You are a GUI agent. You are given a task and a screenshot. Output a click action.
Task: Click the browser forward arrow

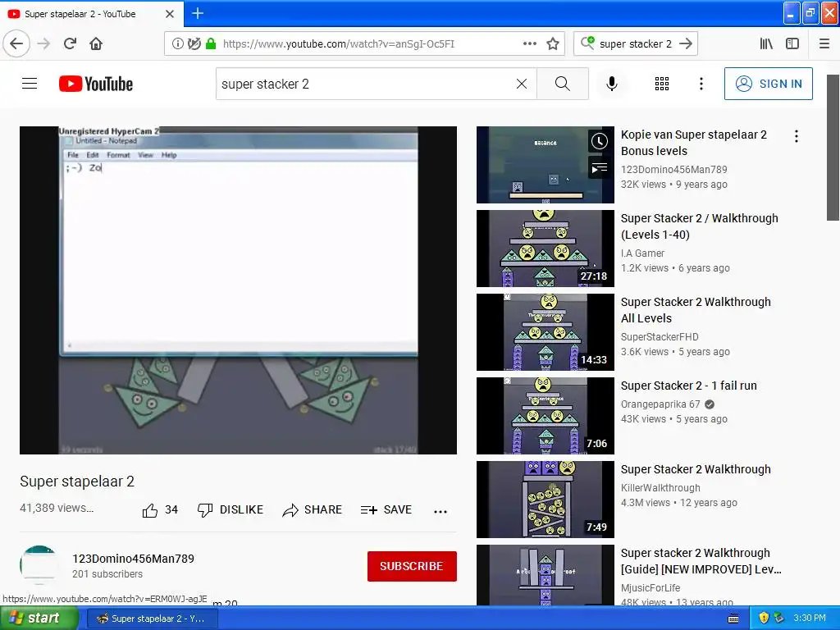click(43, 43)
